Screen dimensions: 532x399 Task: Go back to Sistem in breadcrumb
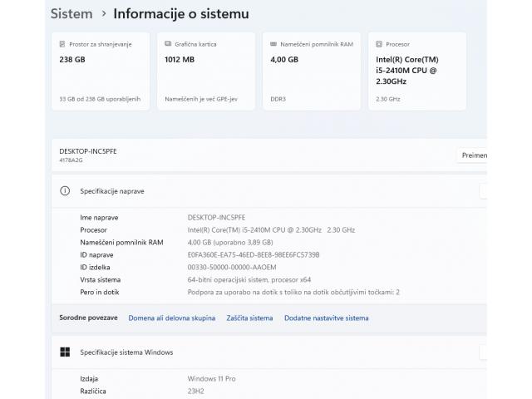pos(71,13)
